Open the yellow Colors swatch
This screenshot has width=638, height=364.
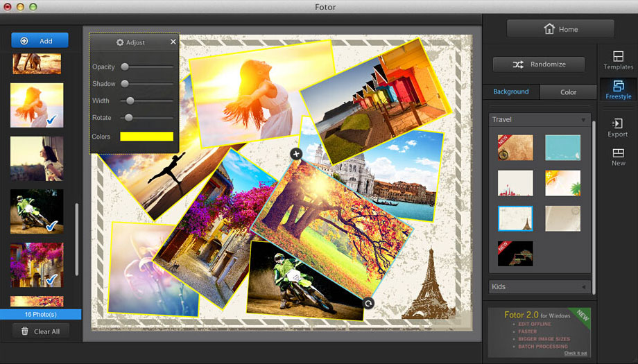tap(146, 137)
